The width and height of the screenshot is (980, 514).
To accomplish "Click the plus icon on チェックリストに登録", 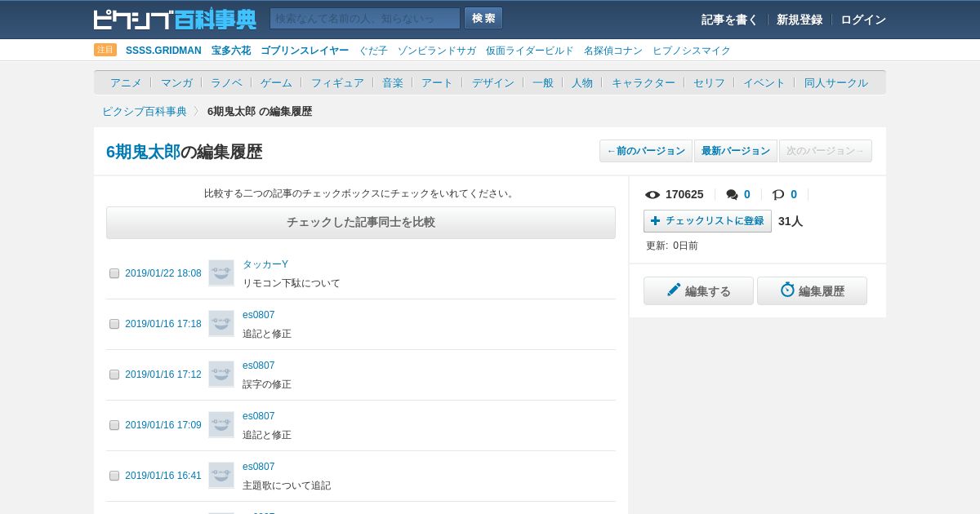I will pos(655,221).
